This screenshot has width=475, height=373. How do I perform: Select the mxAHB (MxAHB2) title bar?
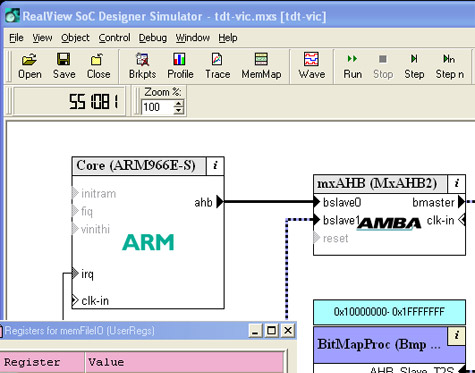pyautogui.click(x=381, y=184)
